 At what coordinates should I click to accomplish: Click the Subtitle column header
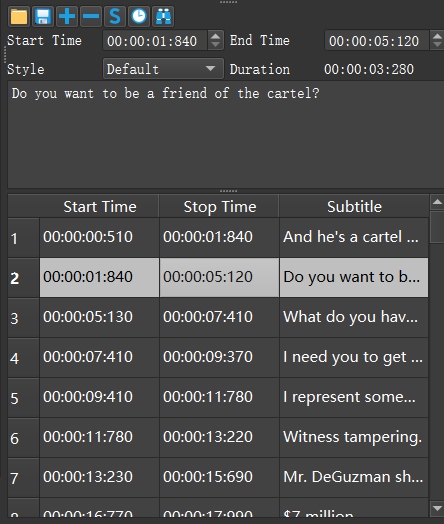(354, 206)
